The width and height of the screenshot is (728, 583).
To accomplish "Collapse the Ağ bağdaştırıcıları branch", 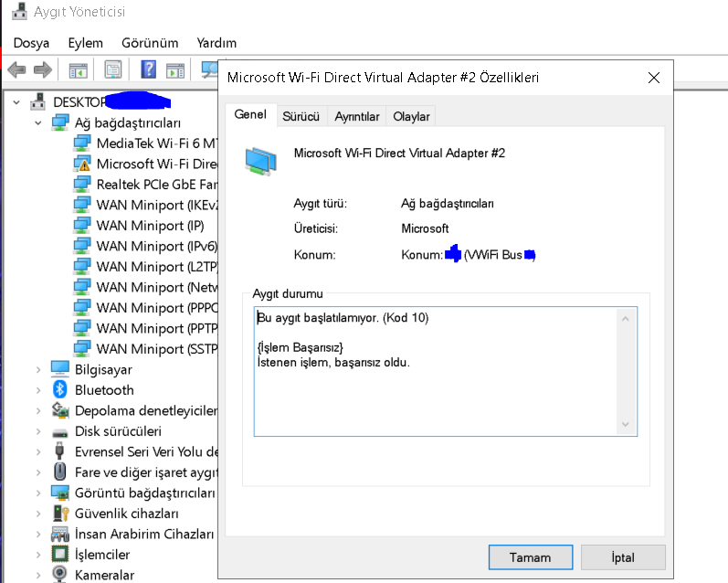I will [x=38, y=123].
